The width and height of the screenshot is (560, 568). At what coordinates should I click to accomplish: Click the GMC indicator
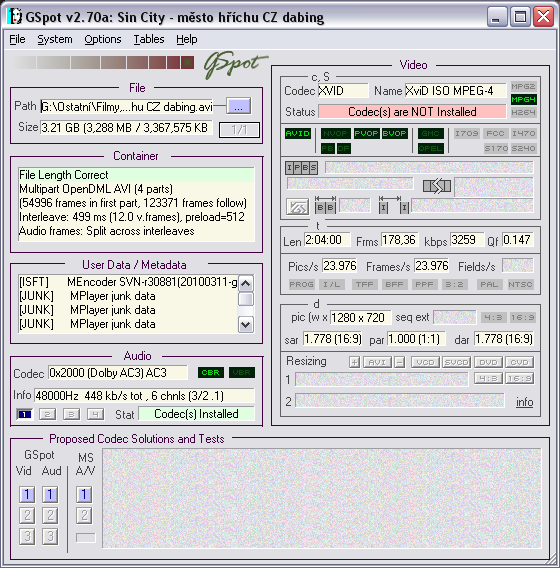pos(430,133)
